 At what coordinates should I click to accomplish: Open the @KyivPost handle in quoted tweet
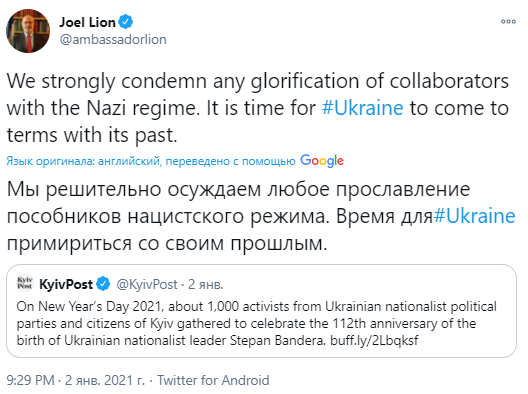pos(146,285)
